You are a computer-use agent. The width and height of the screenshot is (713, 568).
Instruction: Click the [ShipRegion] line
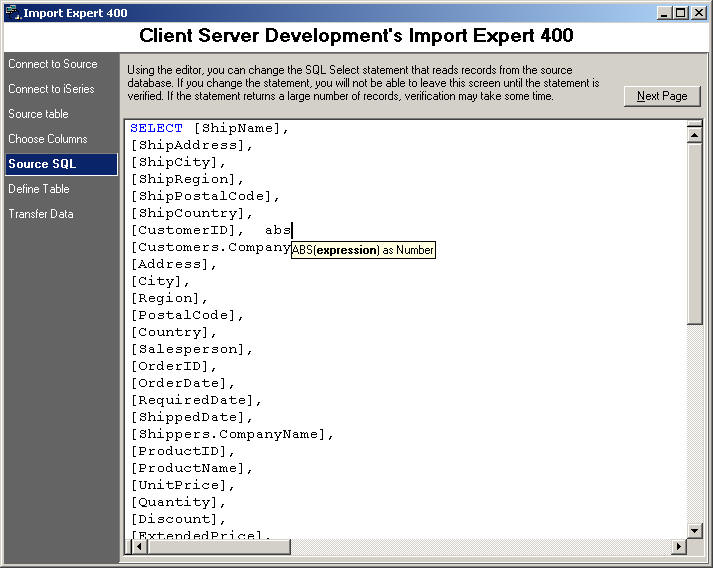(x=187, y=180)
